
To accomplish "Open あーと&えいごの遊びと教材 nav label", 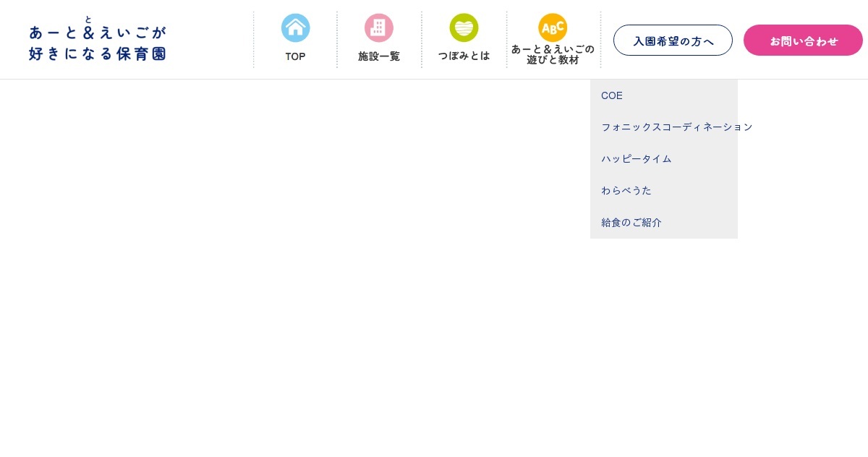I will (x=553, y=54).
